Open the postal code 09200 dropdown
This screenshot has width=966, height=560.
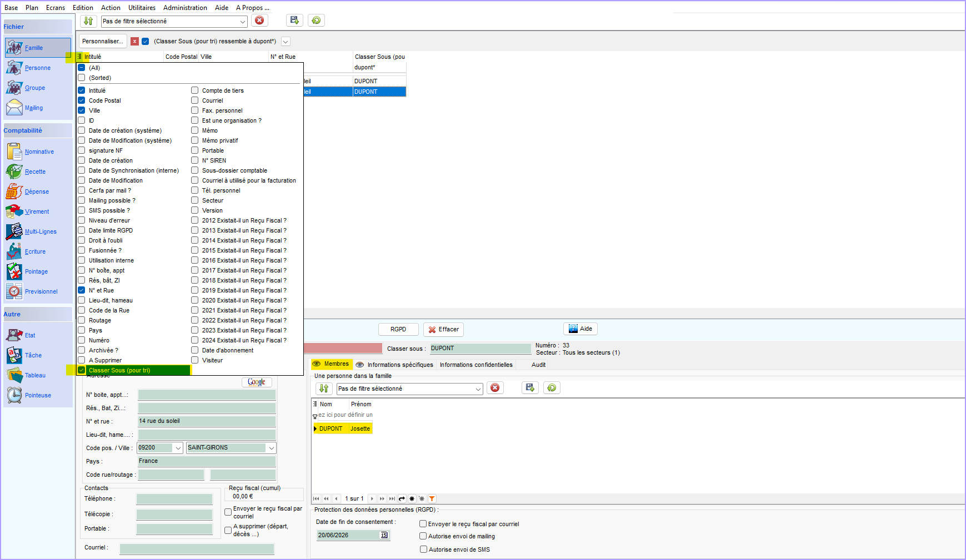tap(178, 448)
